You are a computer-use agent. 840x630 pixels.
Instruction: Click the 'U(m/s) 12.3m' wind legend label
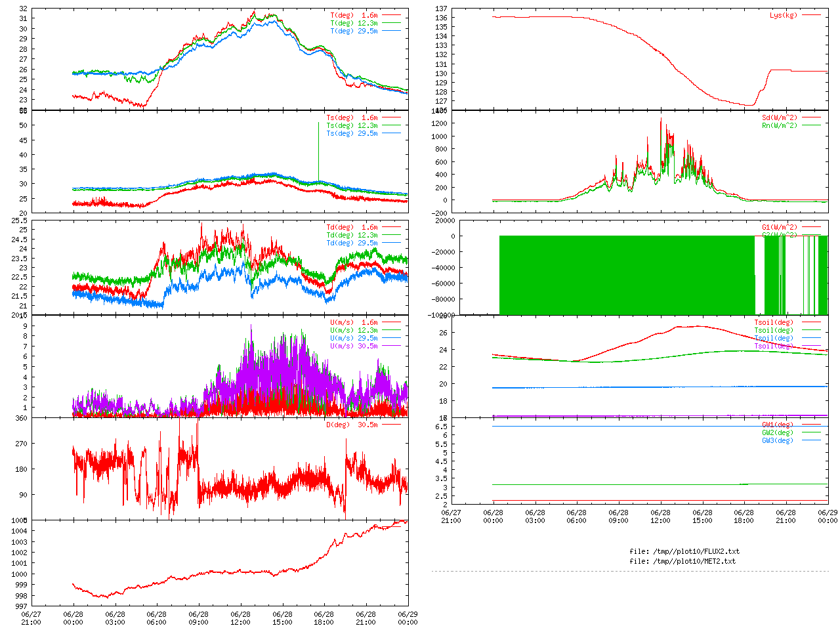pyautogui.click(x=354, y=330)
